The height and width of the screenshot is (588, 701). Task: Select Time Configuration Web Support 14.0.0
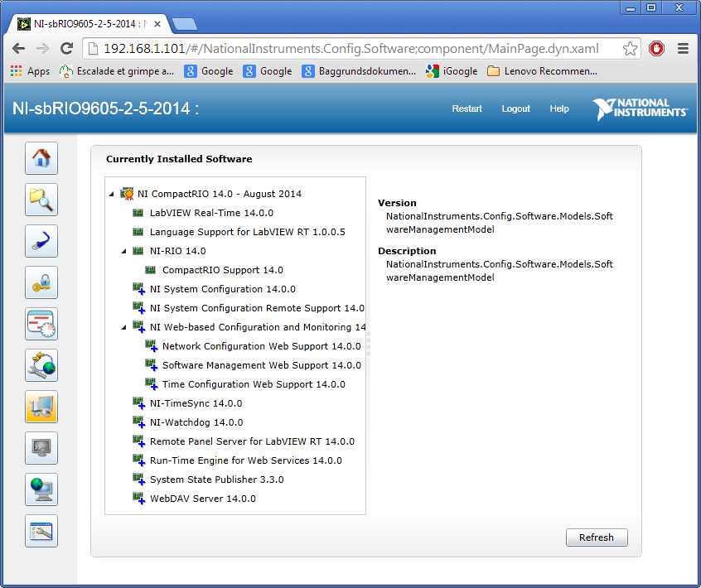point(254,384)
